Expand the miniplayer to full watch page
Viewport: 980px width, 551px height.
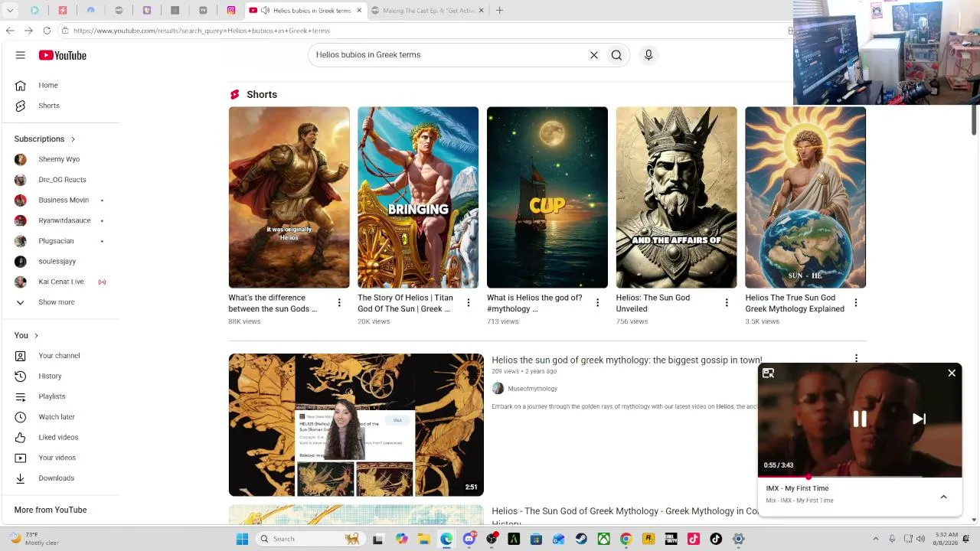click(769, 373)
